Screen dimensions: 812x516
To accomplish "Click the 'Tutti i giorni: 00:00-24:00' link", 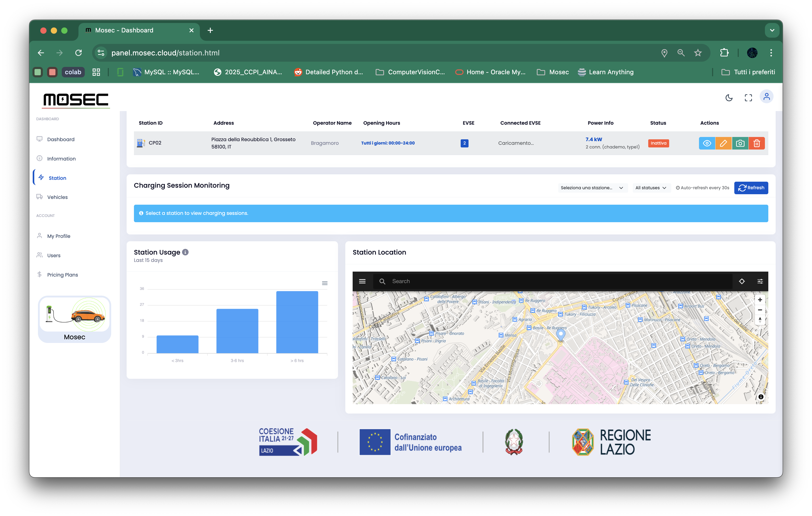I will pyautogui.click(x=388, y=143).
